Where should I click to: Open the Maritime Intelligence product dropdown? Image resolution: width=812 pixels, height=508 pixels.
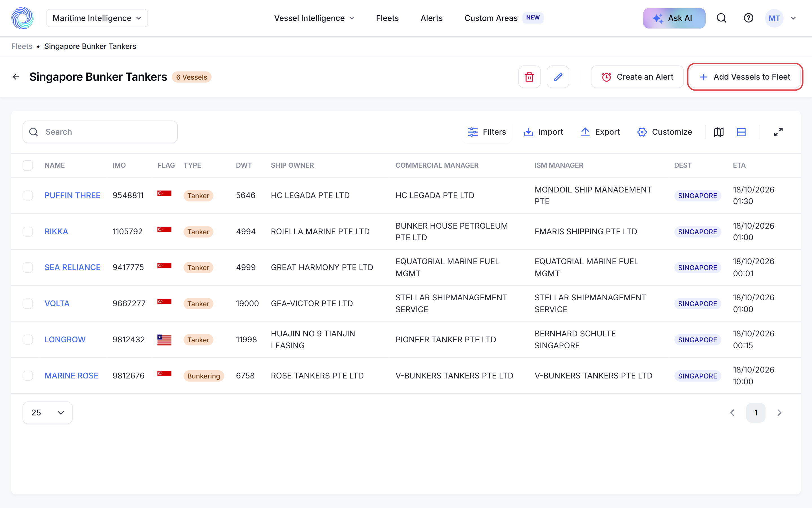coord(97,18)
